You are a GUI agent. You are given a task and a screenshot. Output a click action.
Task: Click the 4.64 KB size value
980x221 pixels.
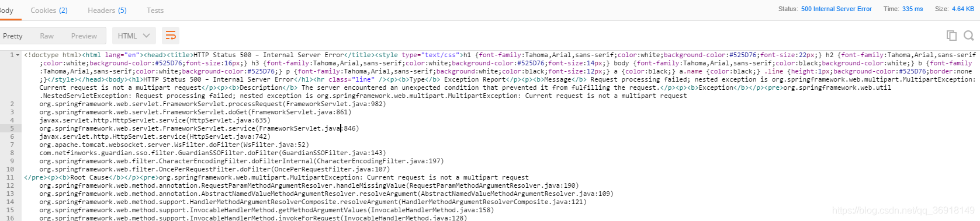(x=963, y=9)
